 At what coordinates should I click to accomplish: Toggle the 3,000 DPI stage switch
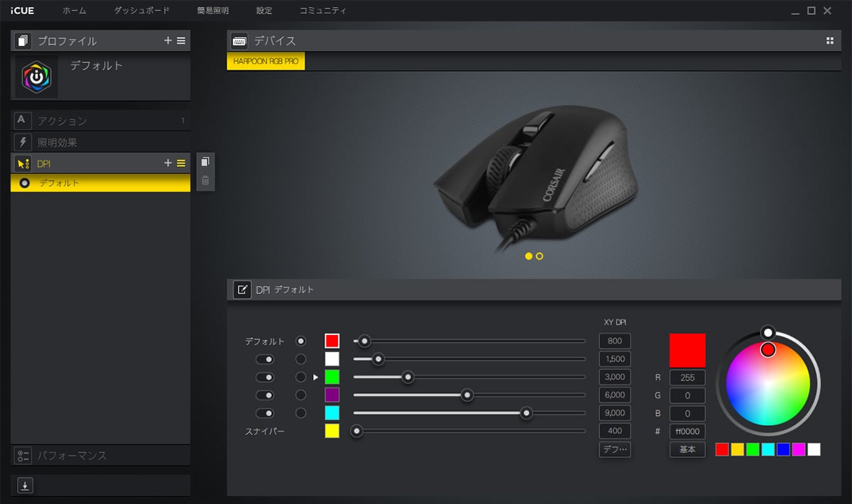[x=266, y=377]
